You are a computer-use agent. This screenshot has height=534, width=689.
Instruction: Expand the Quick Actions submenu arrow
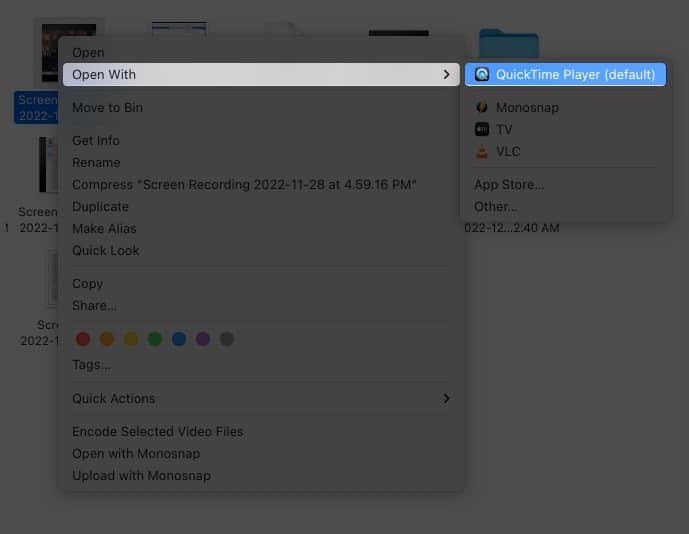(446, 399)
